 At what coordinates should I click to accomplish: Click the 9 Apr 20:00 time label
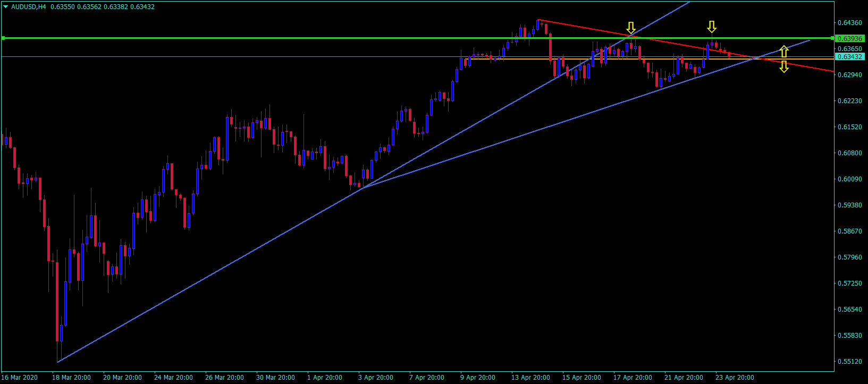click(478, 378)
